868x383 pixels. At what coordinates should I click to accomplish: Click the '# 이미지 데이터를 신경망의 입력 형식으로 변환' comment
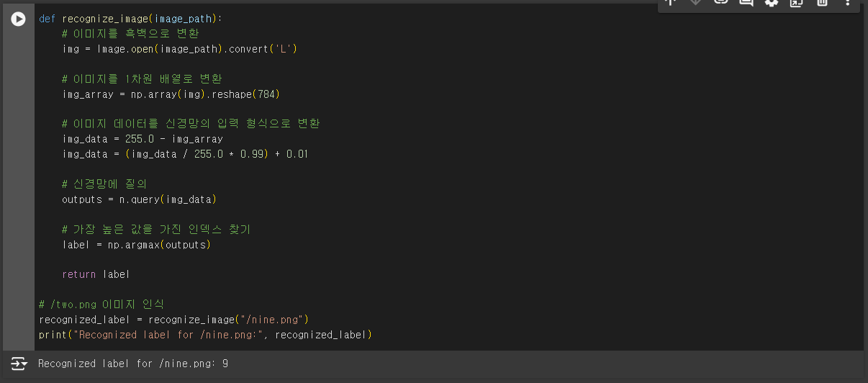click(x=191, y=124)
